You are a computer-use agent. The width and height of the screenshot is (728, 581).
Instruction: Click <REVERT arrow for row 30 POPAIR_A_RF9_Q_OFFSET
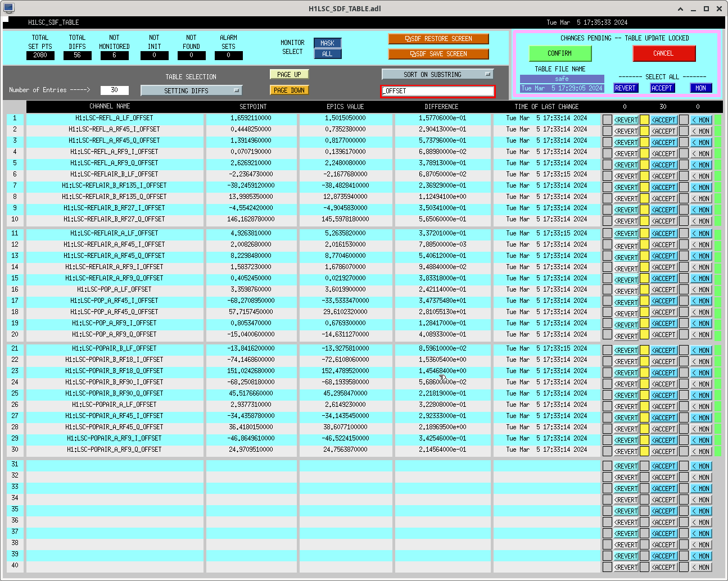(x=626, y=452)
